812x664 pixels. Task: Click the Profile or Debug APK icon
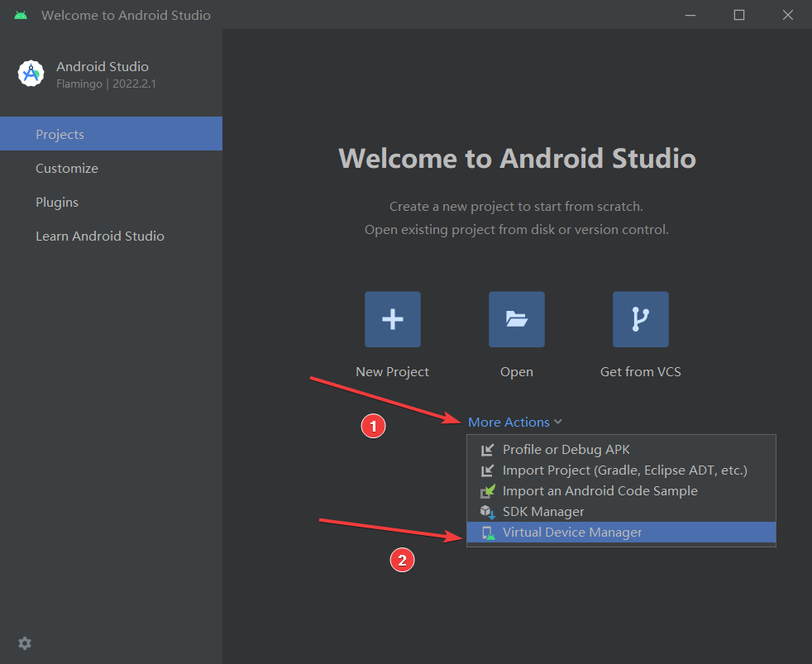coord(487,450)
